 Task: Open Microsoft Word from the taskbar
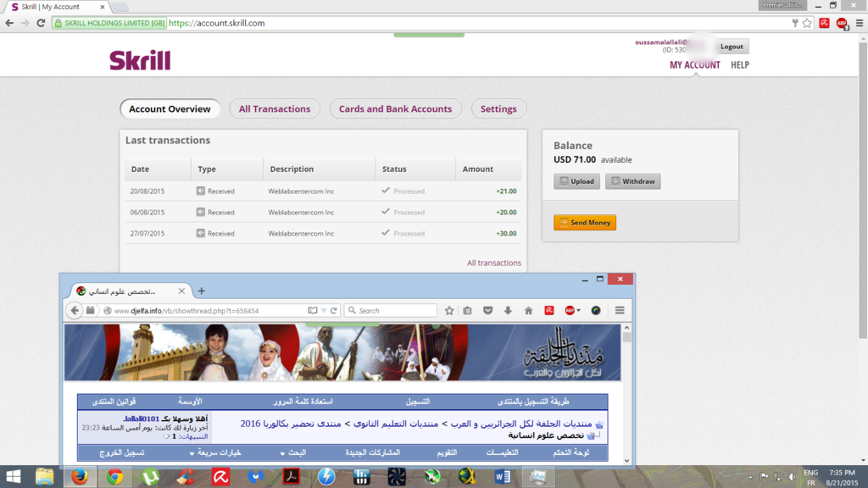point(503,476)
